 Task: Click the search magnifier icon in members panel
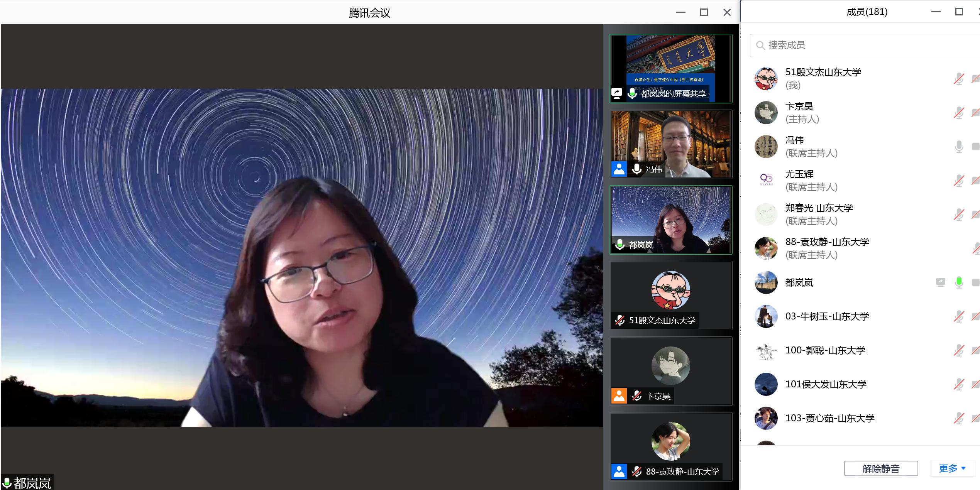point(760,46)
